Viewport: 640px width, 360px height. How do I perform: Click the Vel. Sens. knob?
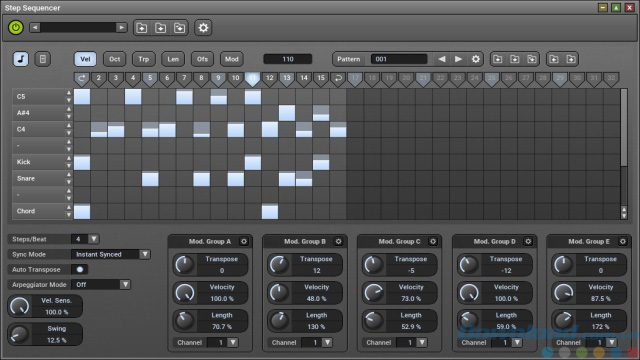point(19,306)
